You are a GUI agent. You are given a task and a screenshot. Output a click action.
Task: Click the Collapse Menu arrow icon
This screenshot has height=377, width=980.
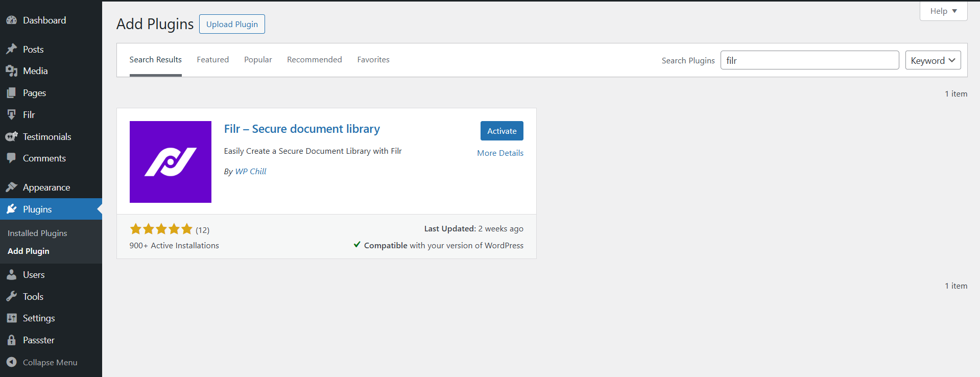point(12,362)
